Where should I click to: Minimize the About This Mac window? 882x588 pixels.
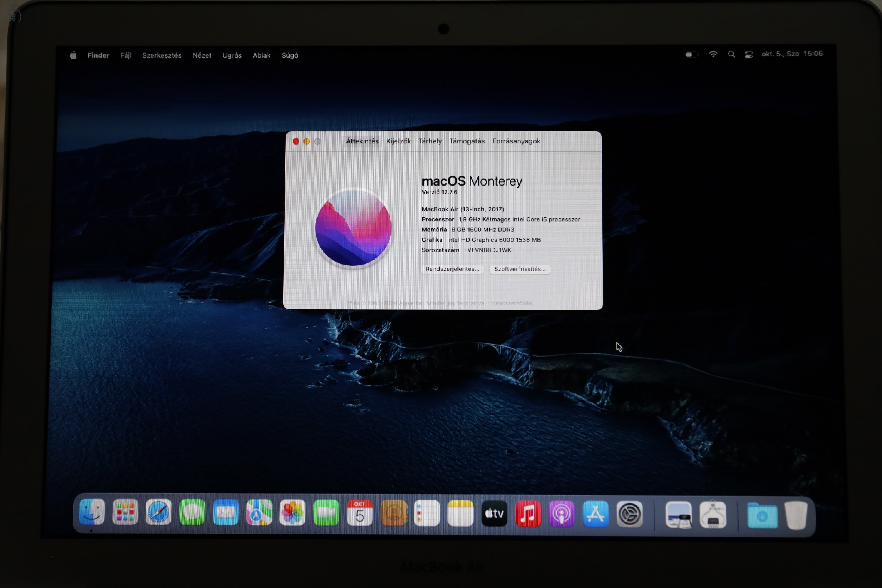click(x=306, y=141)
